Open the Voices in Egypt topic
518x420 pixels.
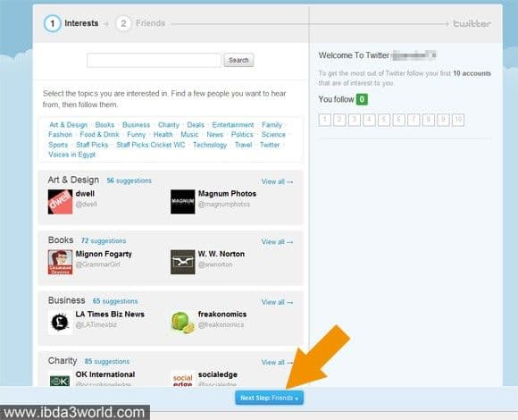[x=72, y=155]
